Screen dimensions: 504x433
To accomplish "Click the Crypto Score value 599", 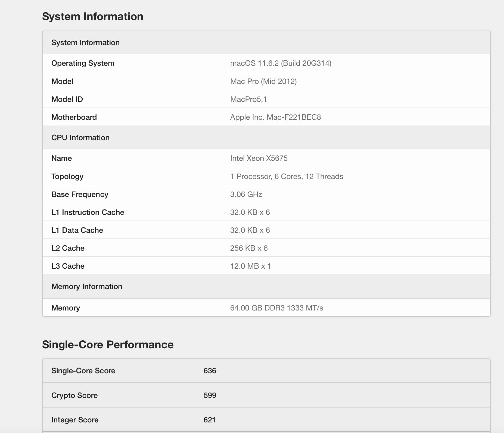I will click(x=210, y=396).
